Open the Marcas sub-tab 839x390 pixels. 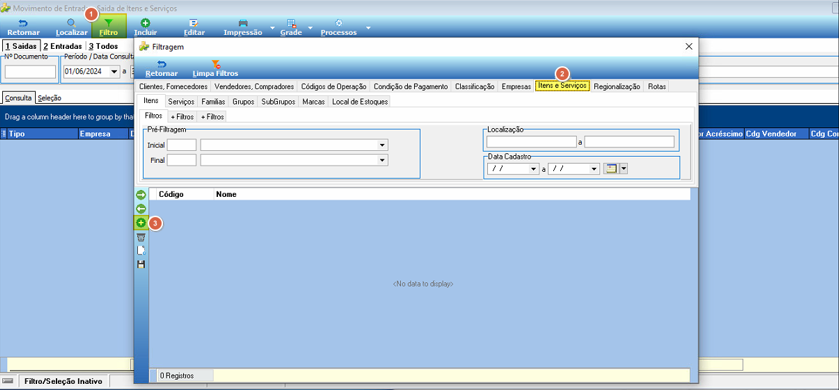point(314,101)
